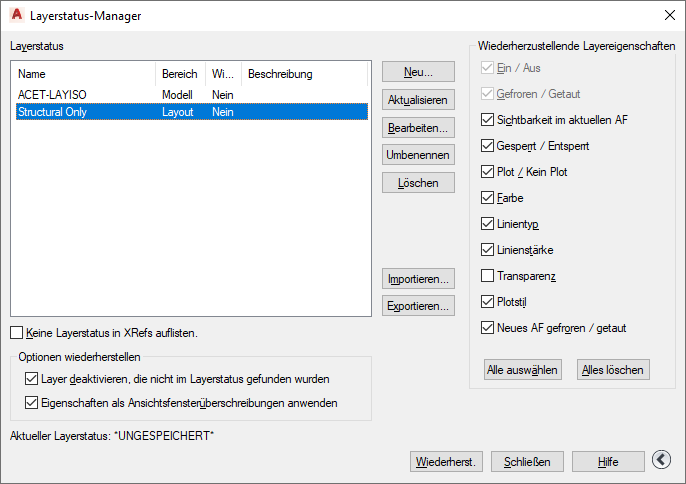
Task: Sort by Bereich column header
Action: click(x=180, y=74)
